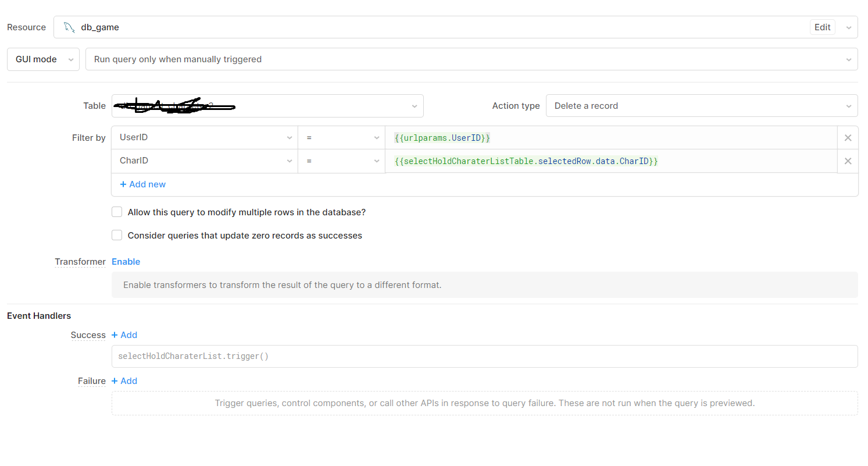
Task: Click the plus icon next to Failure
Action: pyautogui.click(x=115, y=381)
